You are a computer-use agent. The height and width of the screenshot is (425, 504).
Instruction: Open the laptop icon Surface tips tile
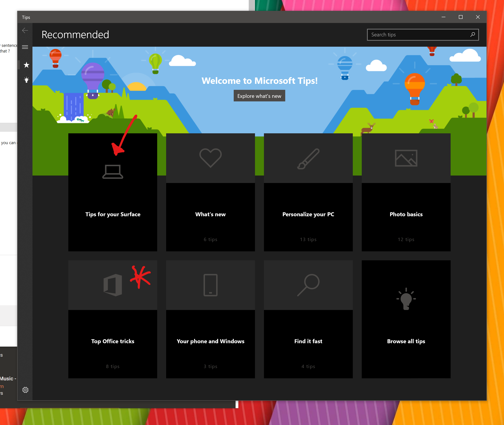113,172
